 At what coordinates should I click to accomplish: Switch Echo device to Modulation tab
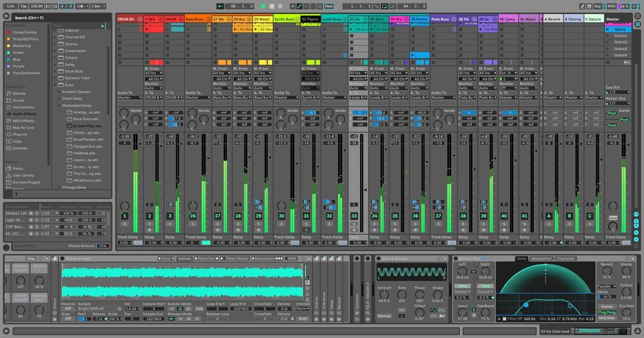541,258
